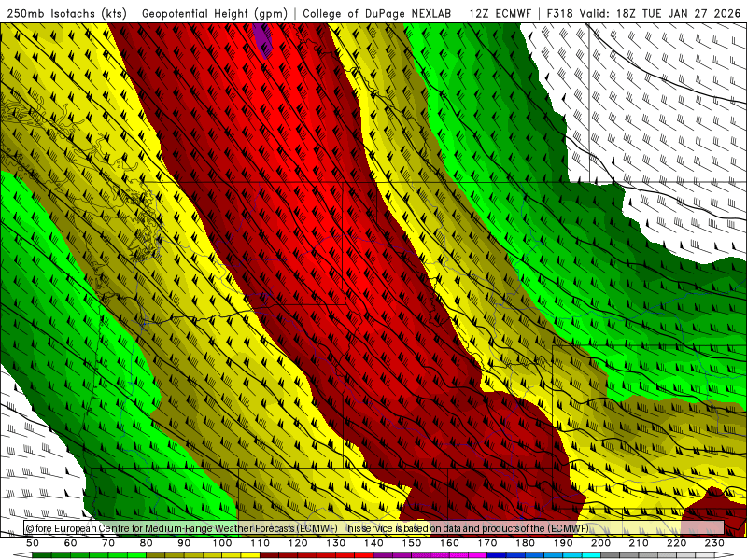Click the 'F318' forecast hour label
This screenshot has width=747, height=560.
(x=559, y=14)
